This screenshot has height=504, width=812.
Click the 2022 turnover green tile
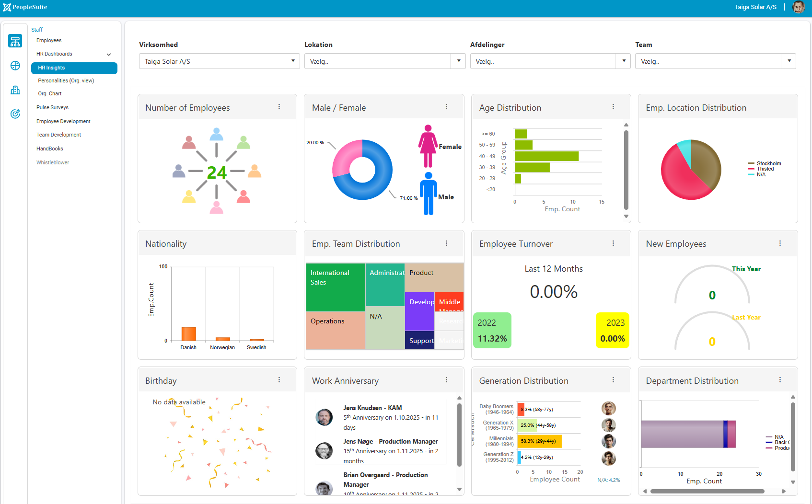tap(492, 331)
